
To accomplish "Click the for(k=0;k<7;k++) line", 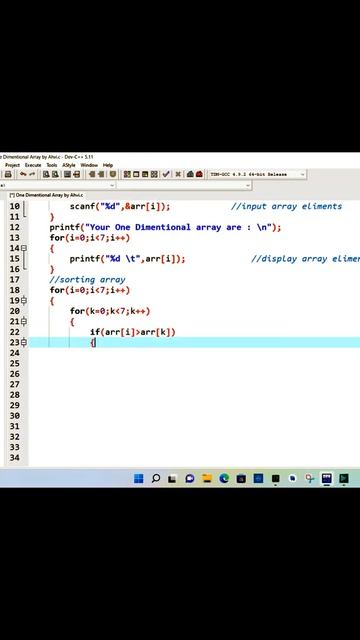I will [x=110, y=311].
